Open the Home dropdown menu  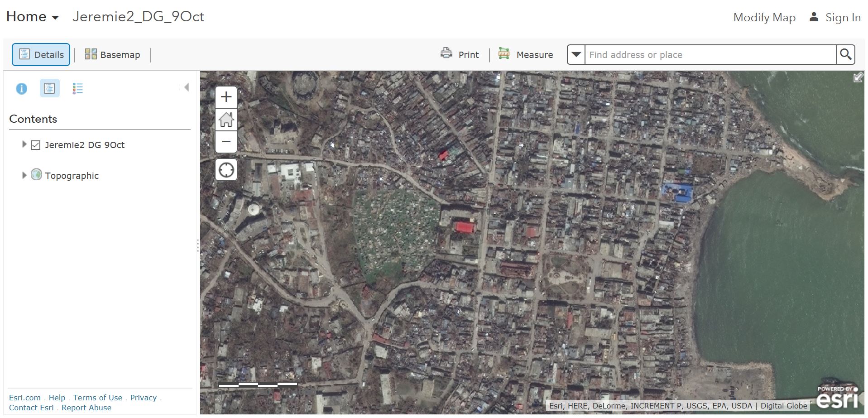point(33,17)
